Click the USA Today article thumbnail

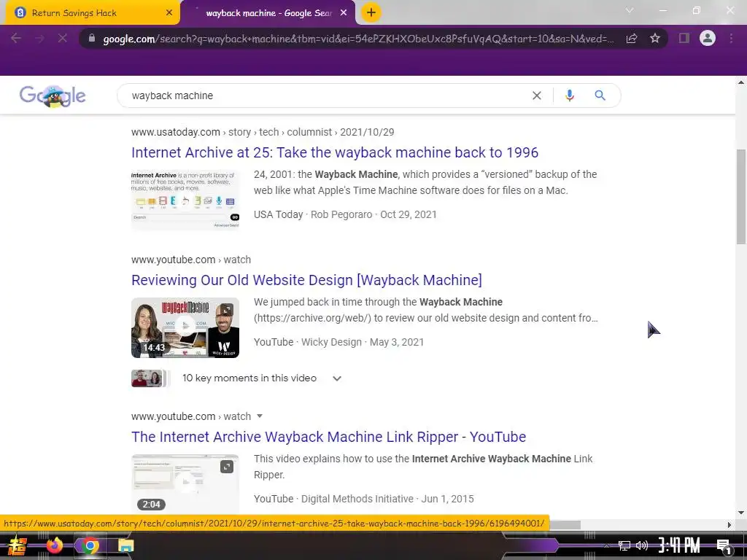tap(185, 201)
